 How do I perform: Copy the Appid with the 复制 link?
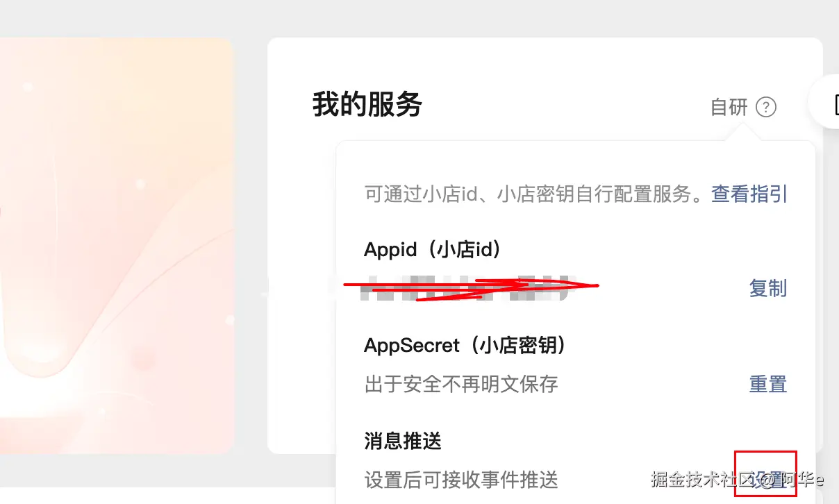tap(767, 288)
